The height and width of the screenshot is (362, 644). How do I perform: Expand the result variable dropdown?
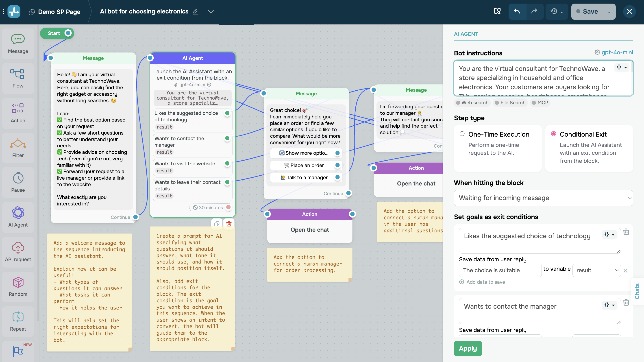pos(596,270)
